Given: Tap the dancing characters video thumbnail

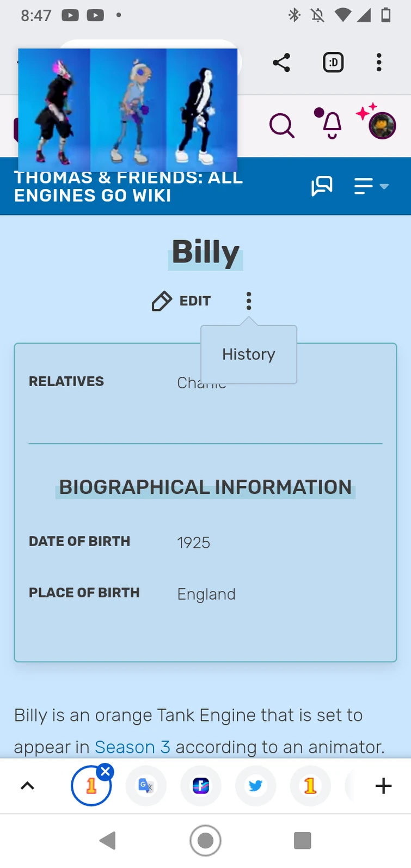Looking at the screenshot, I should (x=128, y=109).
